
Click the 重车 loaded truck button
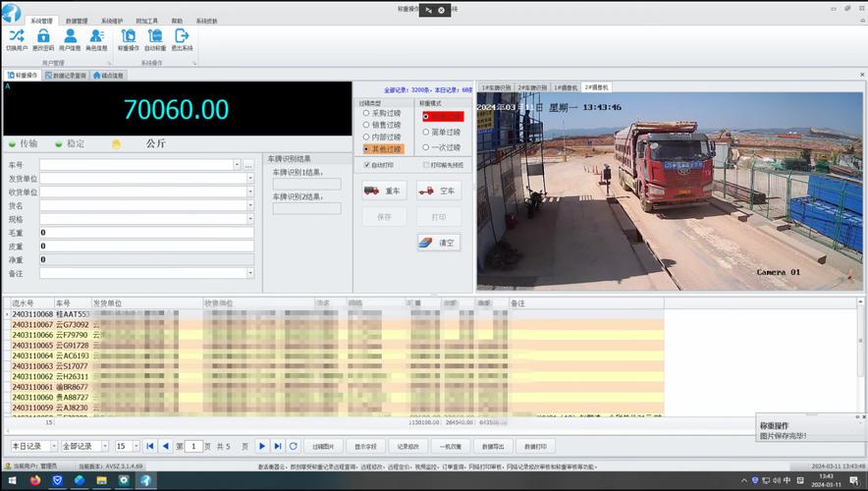point(384,191)
